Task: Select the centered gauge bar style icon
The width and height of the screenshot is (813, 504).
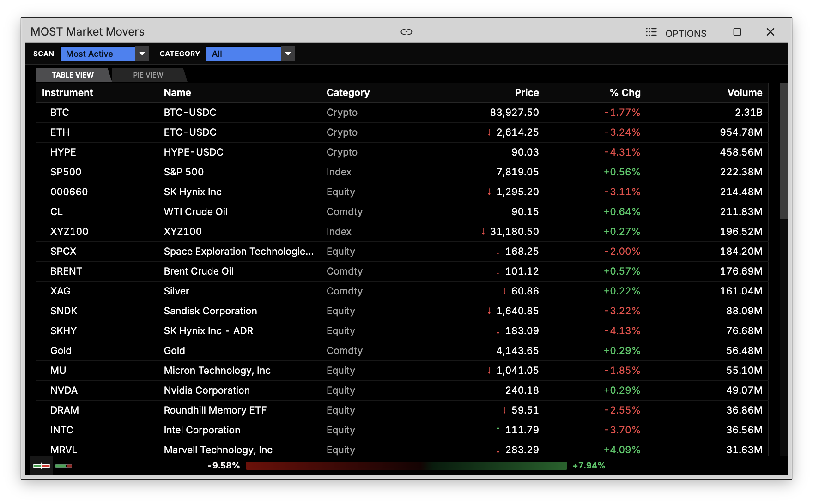Action: tap(42, 466)
